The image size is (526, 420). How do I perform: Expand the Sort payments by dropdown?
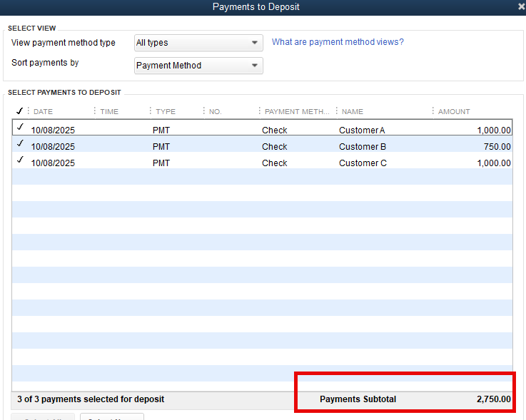(x=198, y=66)
